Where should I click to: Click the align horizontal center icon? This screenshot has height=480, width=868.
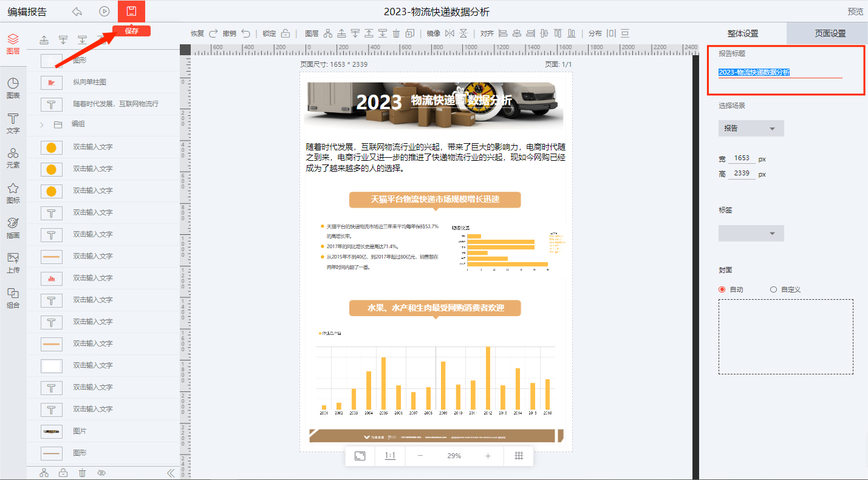[517, 33]
